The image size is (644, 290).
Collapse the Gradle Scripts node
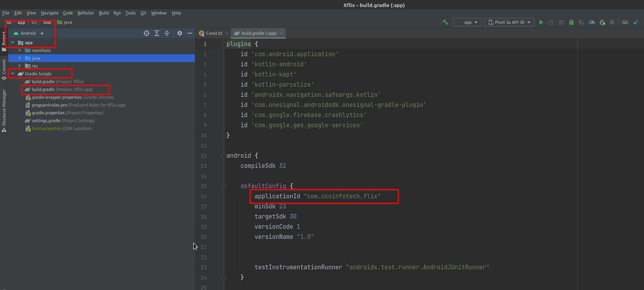tap(12, 74)
